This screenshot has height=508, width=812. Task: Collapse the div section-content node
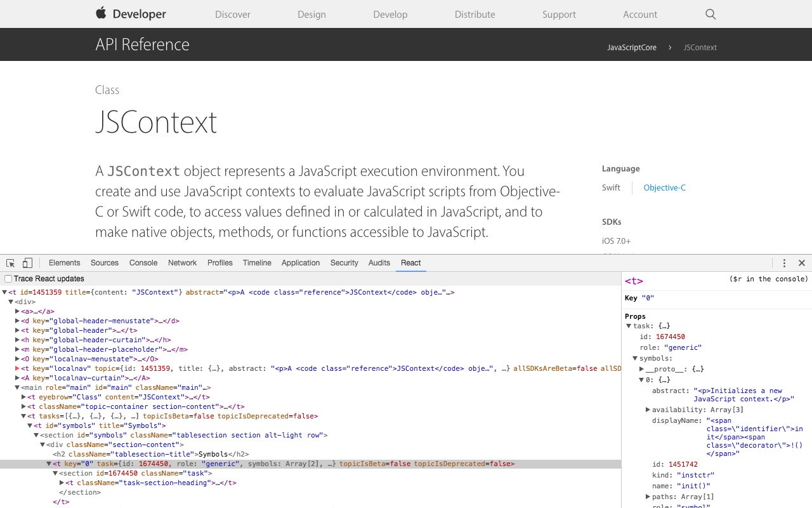click(43, 445)
